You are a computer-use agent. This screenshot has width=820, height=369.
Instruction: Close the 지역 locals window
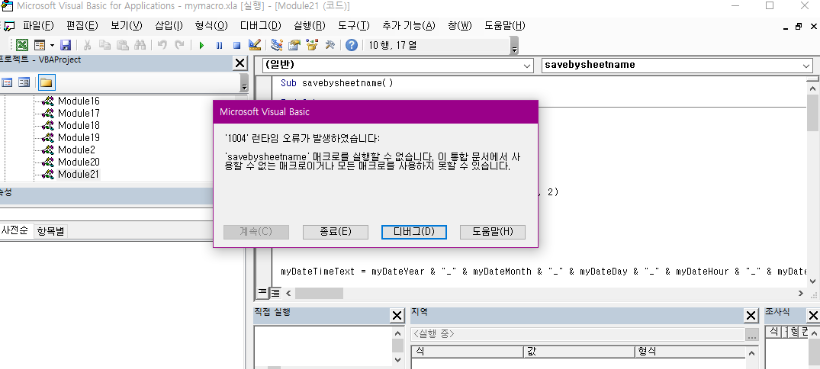[x=751, y=316]
